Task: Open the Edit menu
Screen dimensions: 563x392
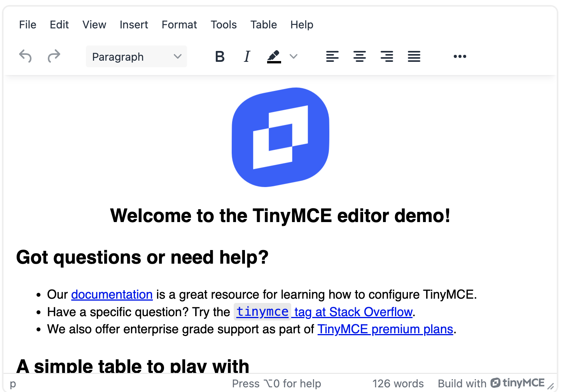Action: 59,24
